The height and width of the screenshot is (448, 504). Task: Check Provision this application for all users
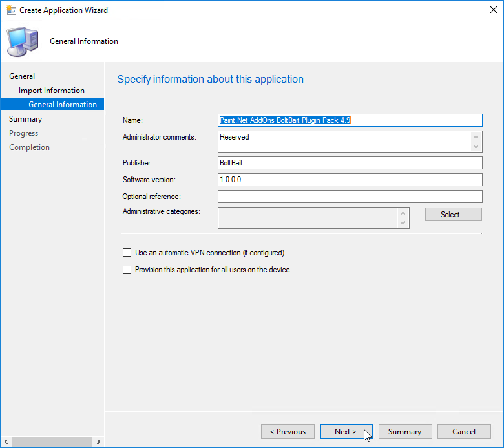click(x=127, y=270)
